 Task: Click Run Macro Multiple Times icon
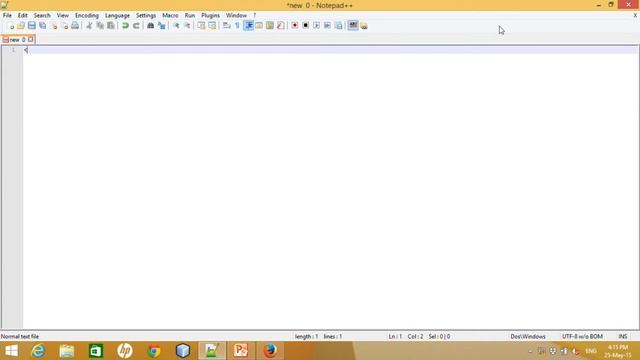coord(327,26)
